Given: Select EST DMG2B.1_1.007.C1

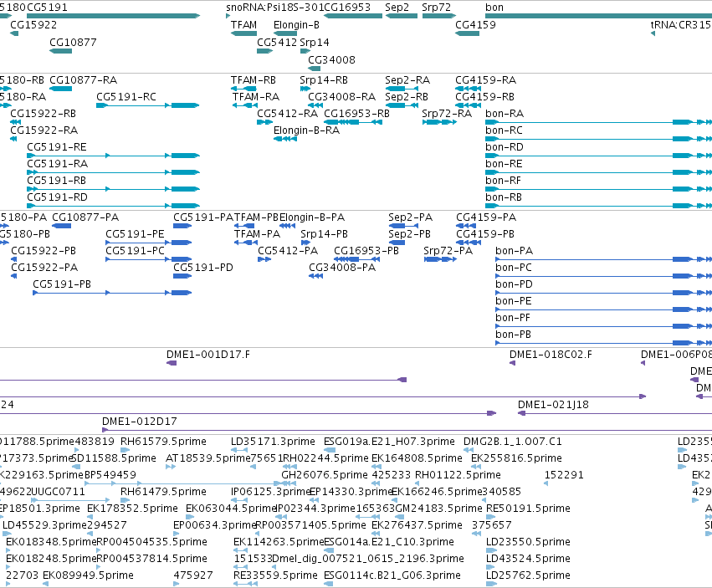Looking at the screenshot, I should click(x=513, y=442).
